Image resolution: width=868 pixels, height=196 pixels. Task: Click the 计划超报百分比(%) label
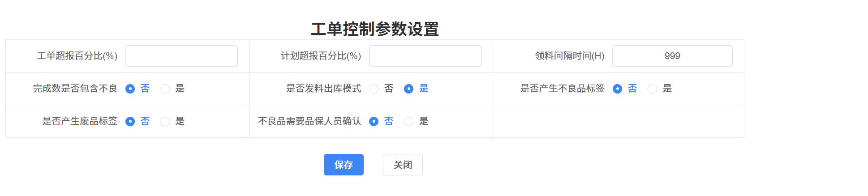click(321, 56)
